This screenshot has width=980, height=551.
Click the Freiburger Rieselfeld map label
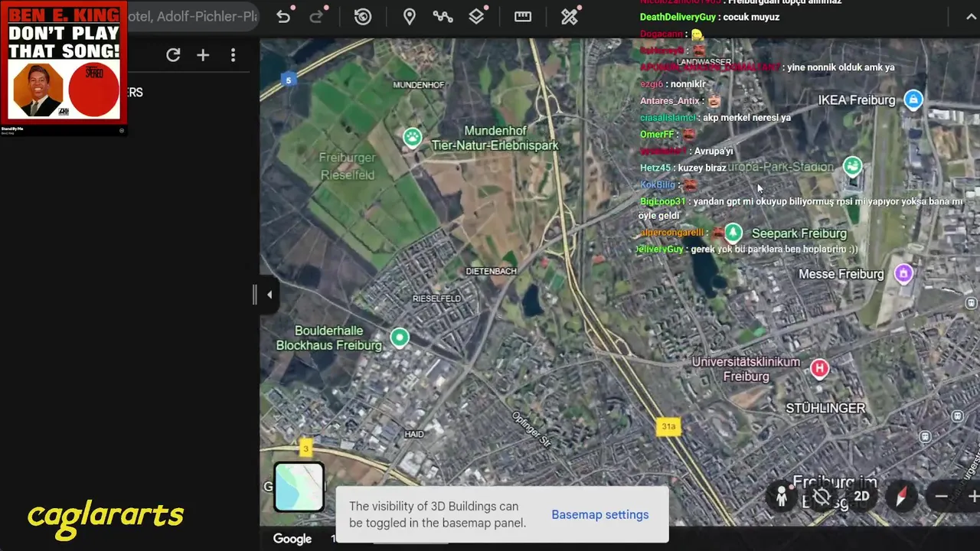tap(347, 166)
